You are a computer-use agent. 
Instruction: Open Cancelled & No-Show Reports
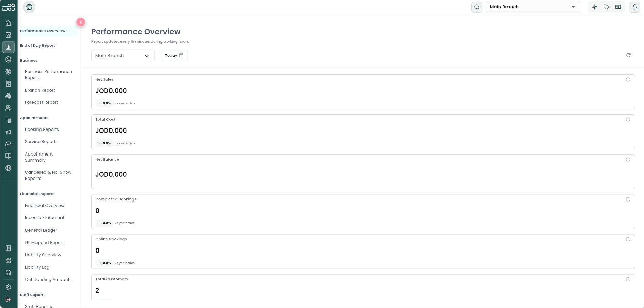(48, 175)
